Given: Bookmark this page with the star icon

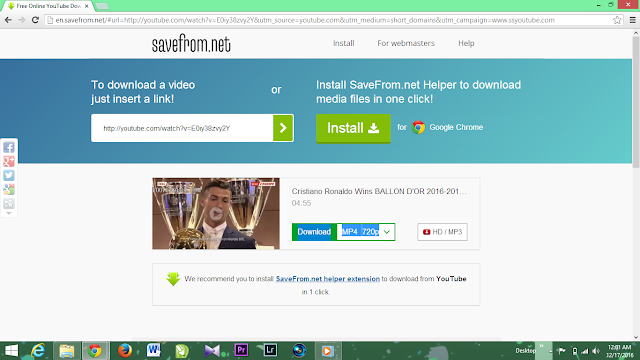Looking at the screenshot, I should pyautogui.click(x=617, y=20).
